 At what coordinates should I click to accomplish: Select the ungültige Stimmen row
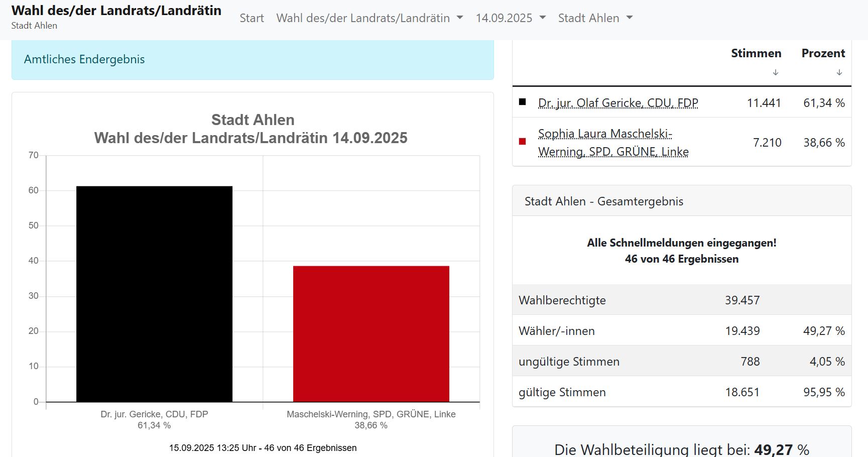point(681,362)
